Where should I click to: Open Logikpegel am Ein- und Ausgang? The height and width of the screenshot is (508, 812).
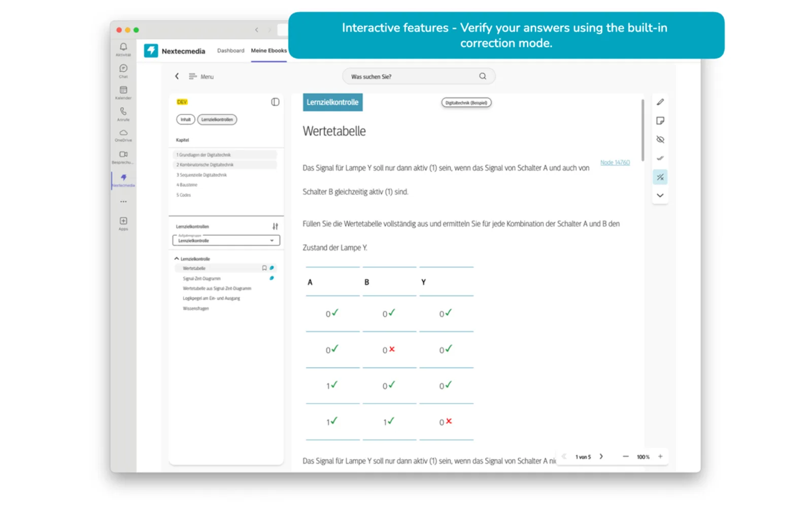point(211,298)
